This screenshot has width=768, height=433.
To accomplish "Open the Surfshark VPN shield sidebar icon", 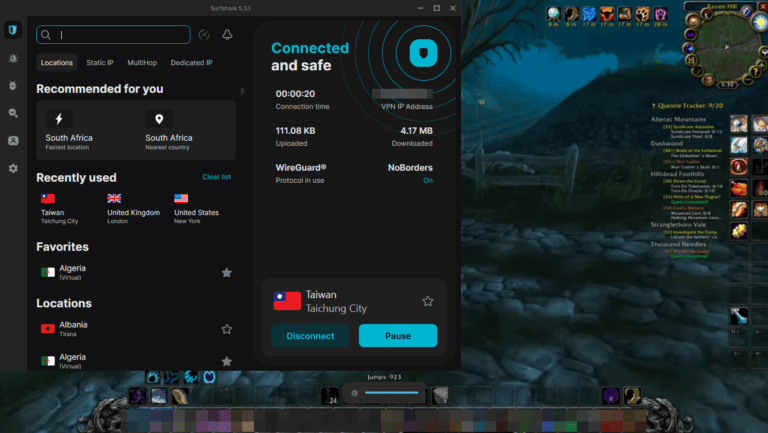I will [13, 30].
